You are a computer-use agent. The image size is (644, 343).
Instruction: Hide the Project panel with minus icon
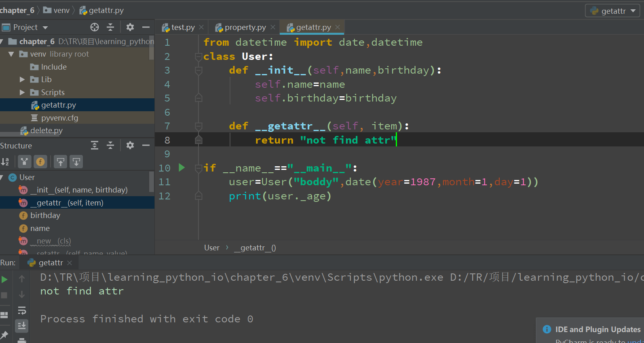[x=146, y=27]
